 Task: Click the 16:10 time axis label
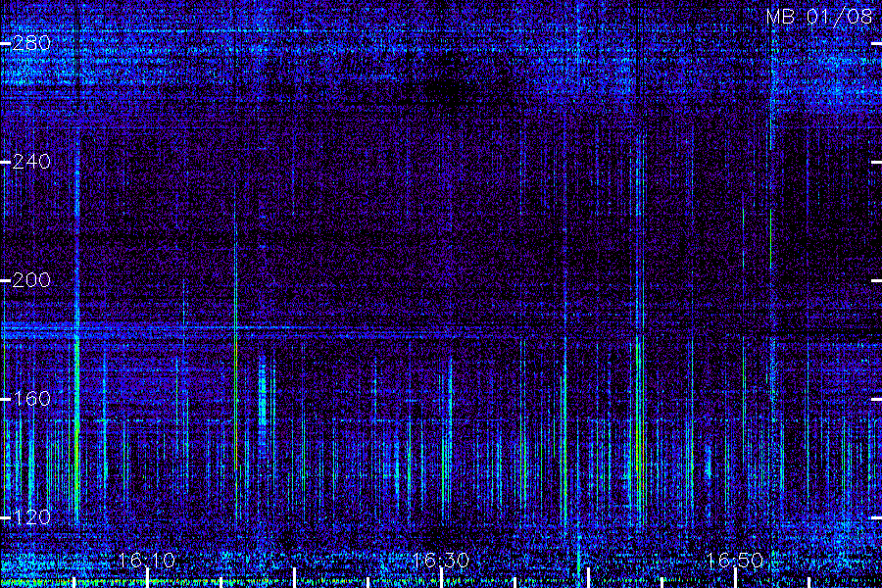[147, 560]
